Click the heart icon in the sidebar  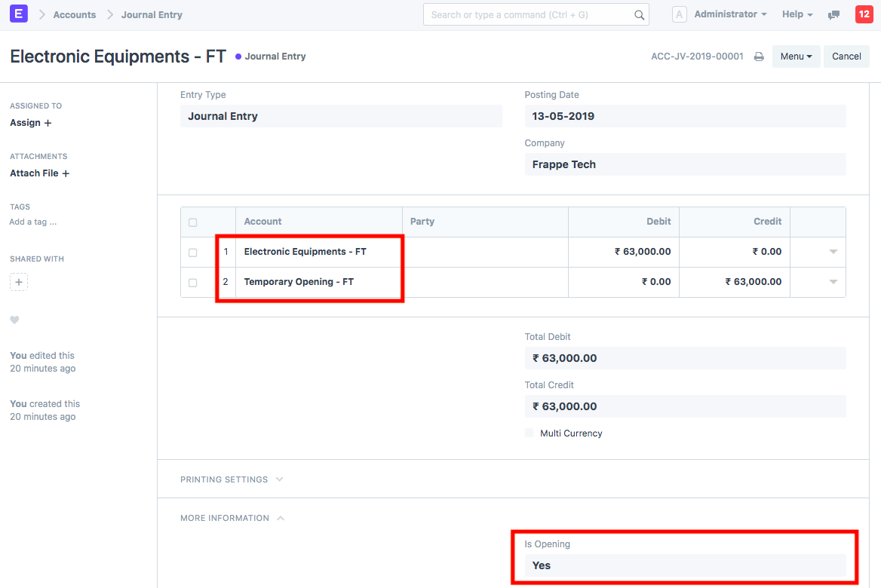14,320
